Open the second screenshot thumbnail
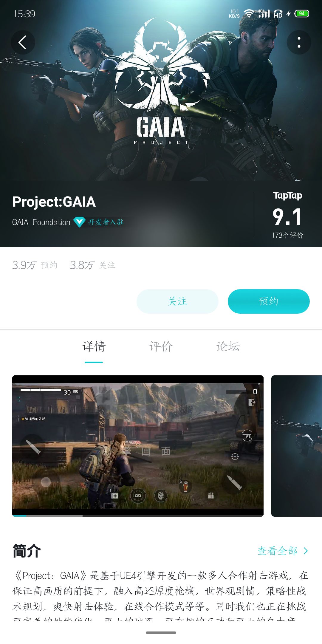This screenshot has width=322, height=644. coord(297,446)
